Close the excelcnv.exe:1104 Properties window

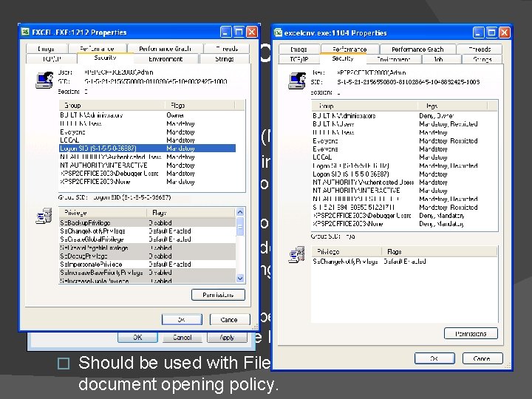click(x=504, y=33)
